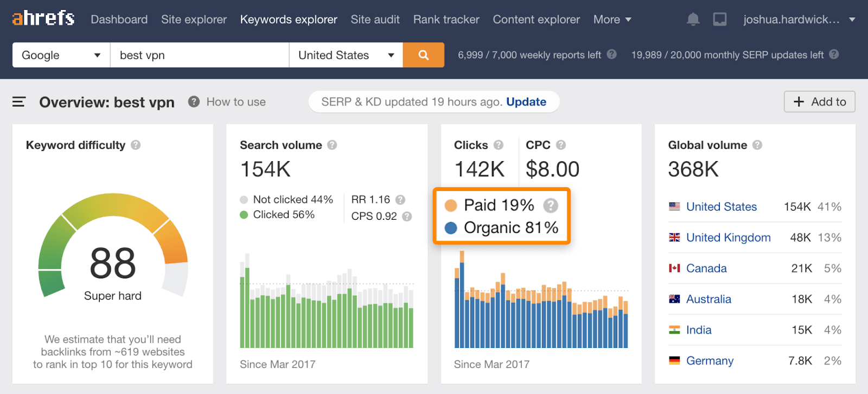Click the inbox icon beside the bell
The width and height of the screenshot is (868, 394).
(x=719, y=20)
